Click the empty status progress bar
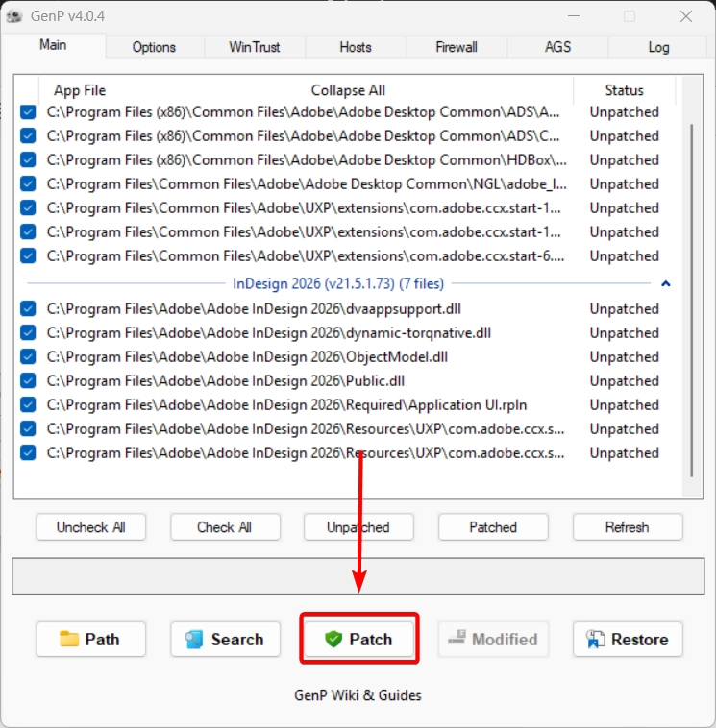This screenshot has height=728, width=716. tap(358, 576)
